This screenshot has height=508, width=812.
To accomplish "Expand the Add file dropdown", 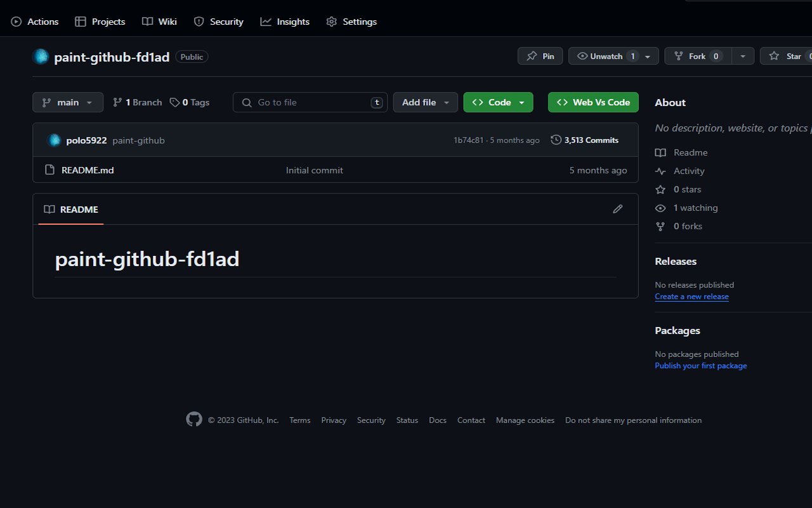I will point(426,102).
